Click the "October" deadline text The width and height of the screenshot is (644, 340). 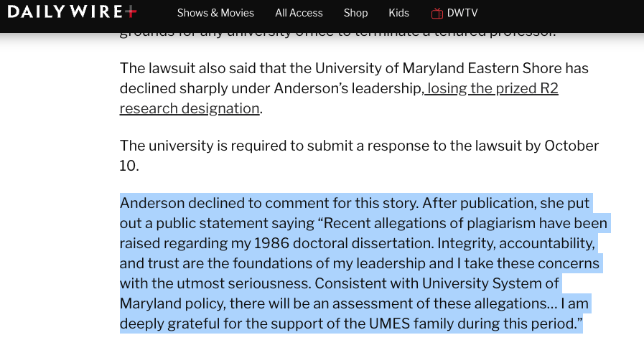click(571, 146)
